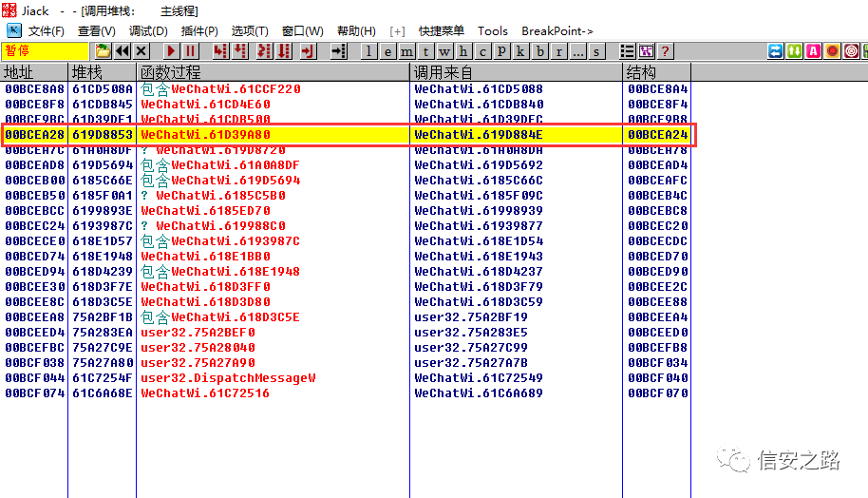Open the Memory map with the m button
868x498 pixels.
pos(406,51)
